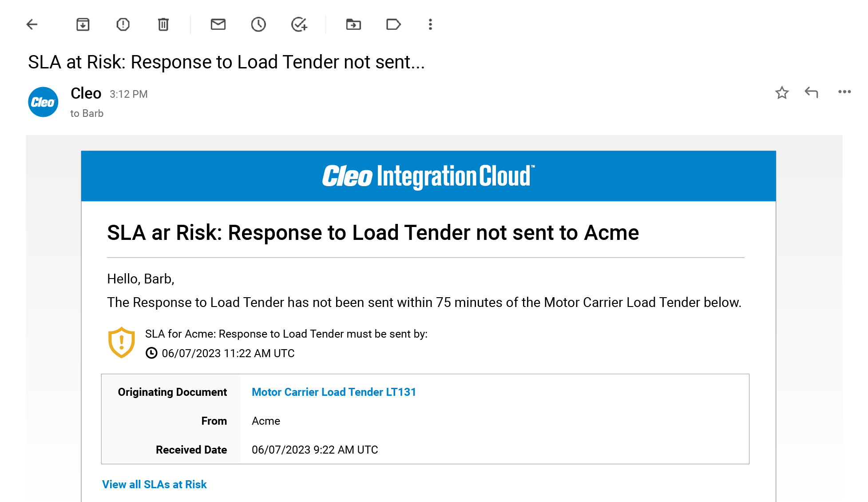This screenshot has height=502, width=868.
Task: Report the email as spam
Action: coord(123,24)
